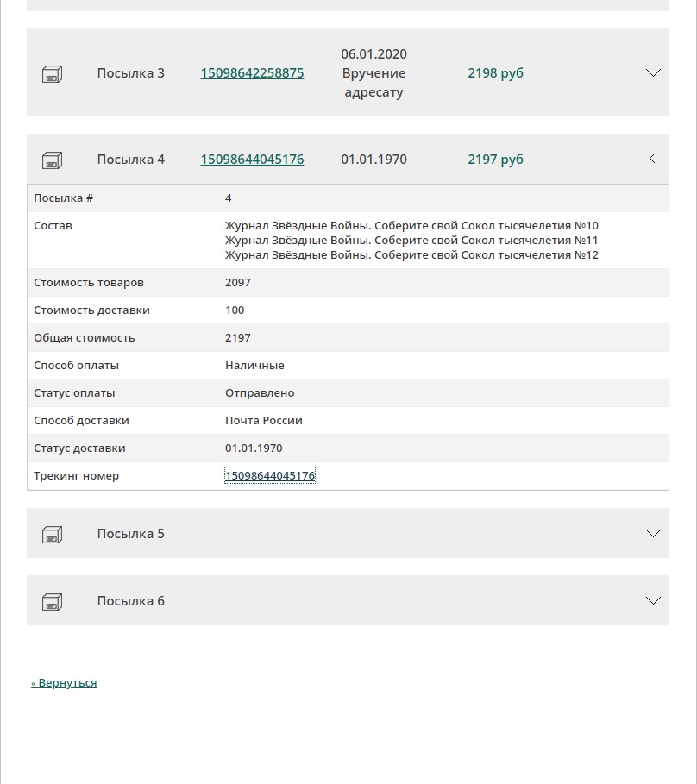Follow the link in the Трекинг номер row
This screenshot has width=697, height=784.
[x=270, y=476]
